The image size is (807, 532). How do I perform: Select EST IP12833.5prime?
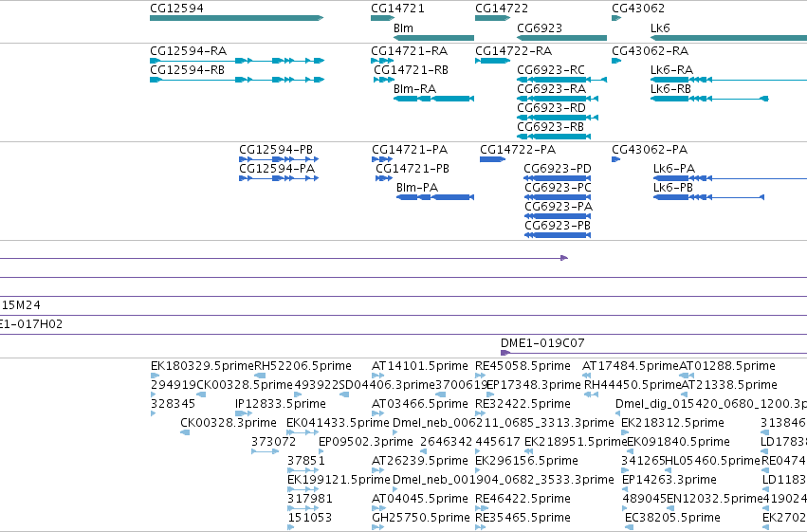coord(244,413)
